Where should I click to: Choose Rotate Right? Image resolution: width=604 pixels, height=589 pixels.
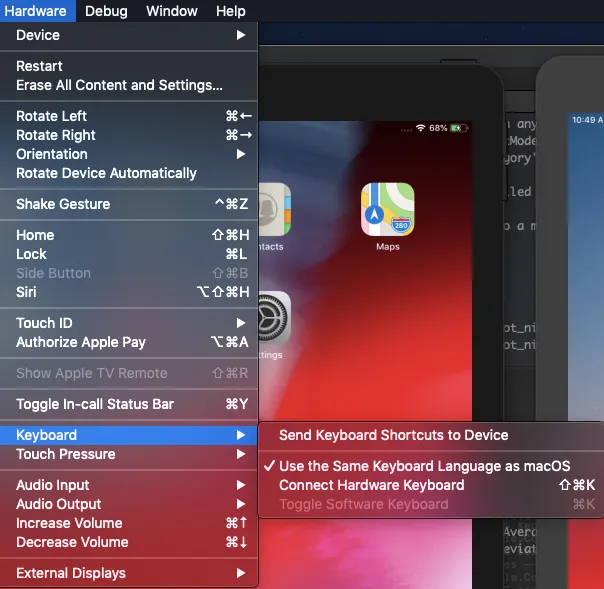(129, 135)
